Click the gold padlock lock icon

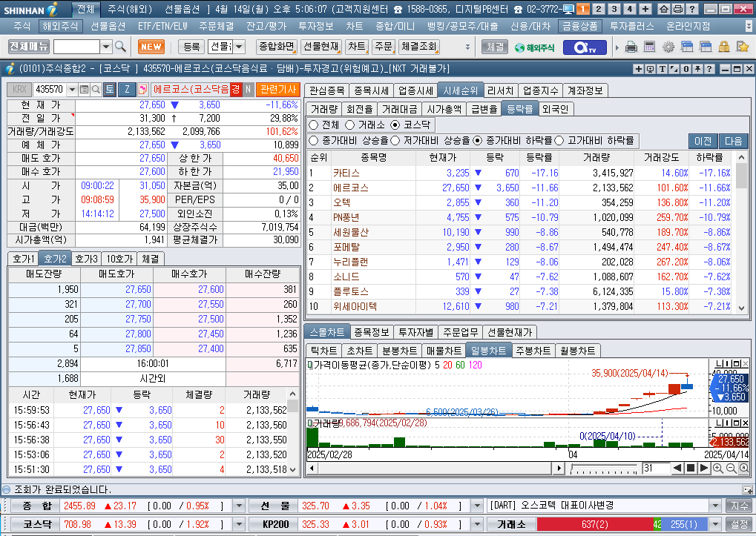723,47
